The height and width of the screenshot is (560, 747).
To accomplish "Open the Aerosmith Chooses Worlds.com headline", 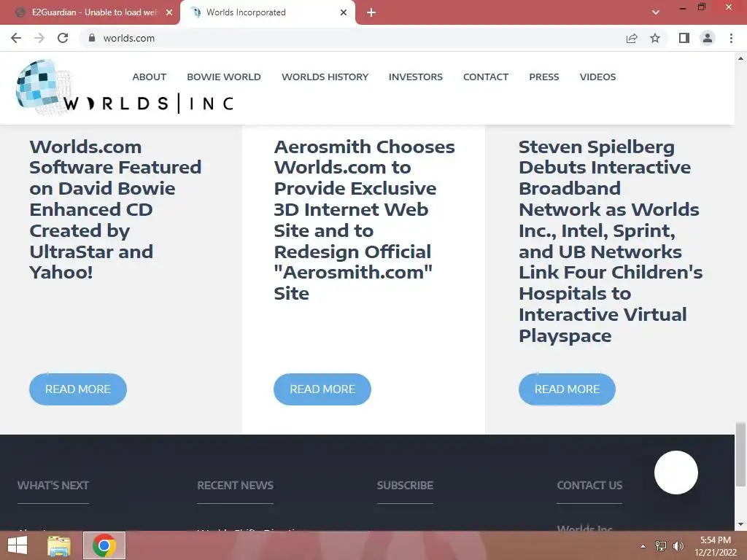I will [x=365, y=220].
